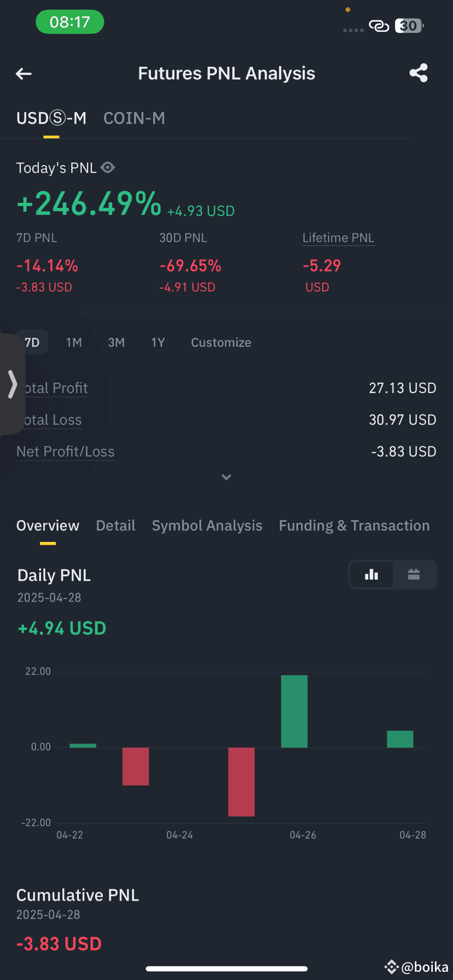Tap Net Profit/Loss label for explanation
The width and height of the screenshot is (453, 980).
pyautogui.click(x=65, y=452)
